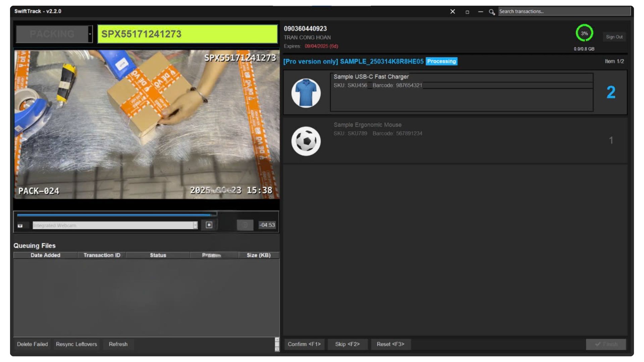Click the Search transactions input field

[x=563, y=11]
